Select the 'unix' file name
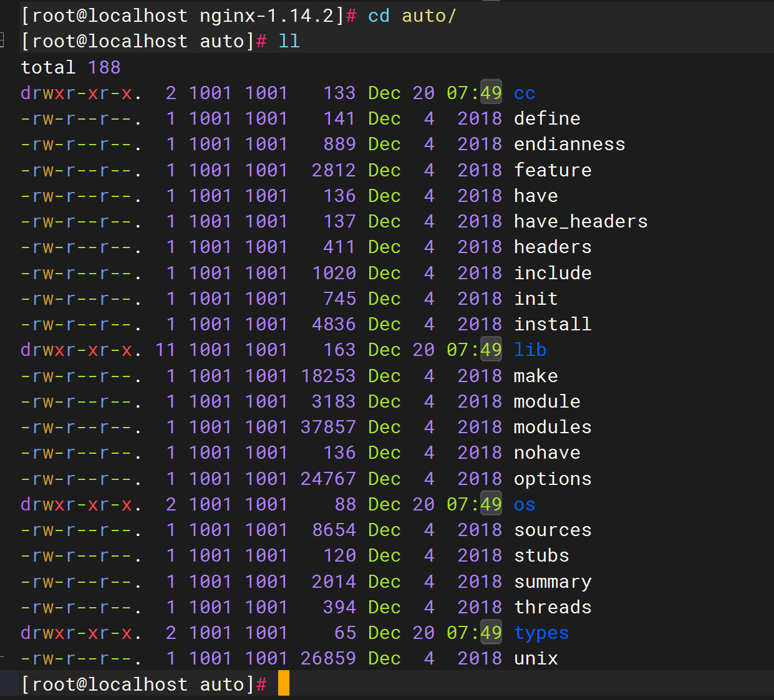The width and height of the screenshot is (774, 700). (x=536, y=658)
